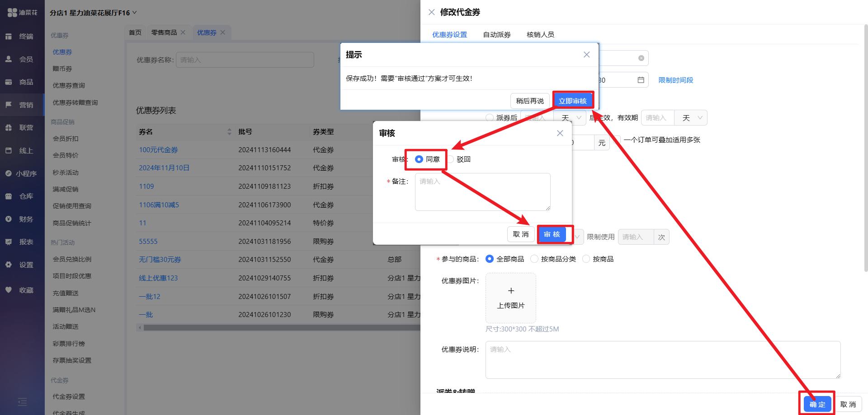Click 取消 in the 审核 dialog
The height and width of the screenshot is (415, 868).
[521, 234]
